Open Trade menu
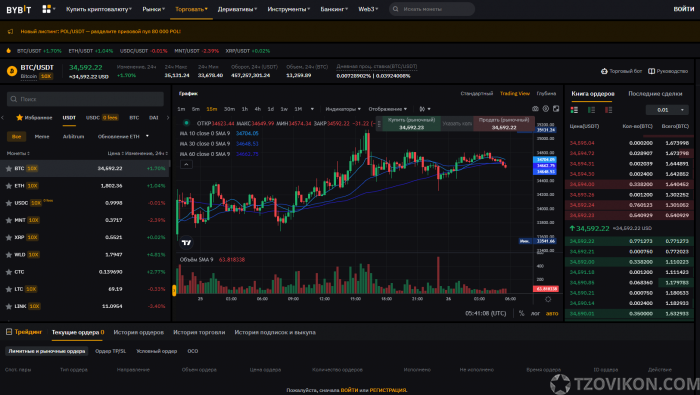Screen dimensions: 700x395 [x=191, y=9]
